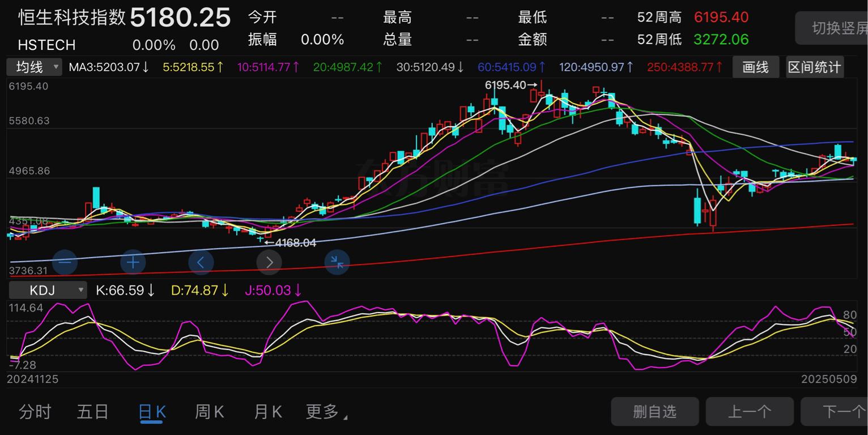868x435 pixels.
Task: Click the 振幅 0.00% value
Action: (x=322, y=40)
